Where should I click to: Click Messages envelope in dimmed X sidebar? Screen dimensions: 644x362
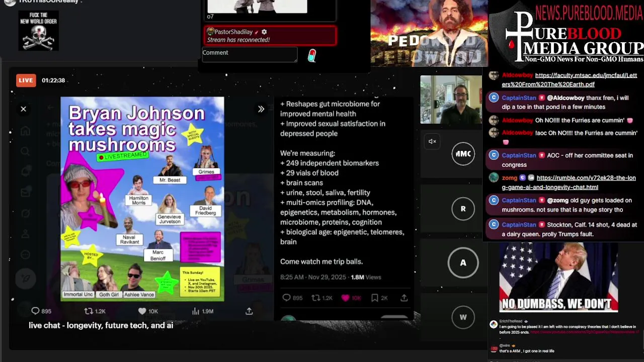point(26,192)
